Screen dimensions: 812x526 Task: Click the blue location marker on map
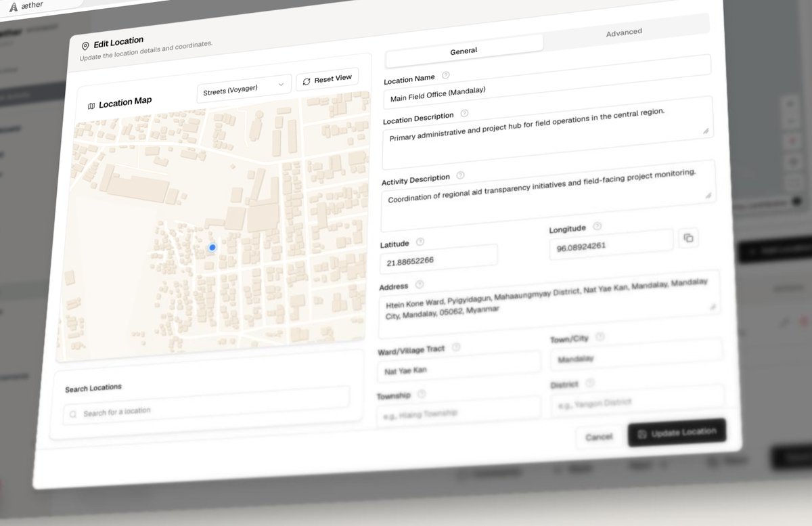click(x=212, y=248)
